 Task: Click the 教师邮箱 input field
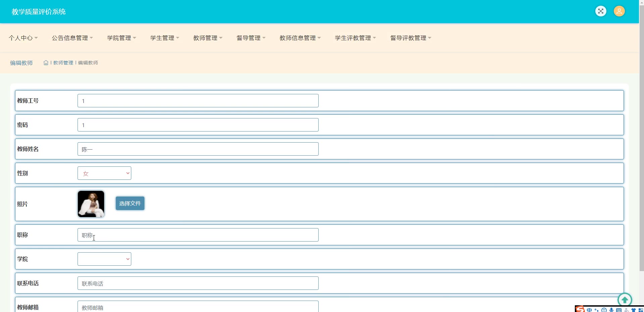198,307
